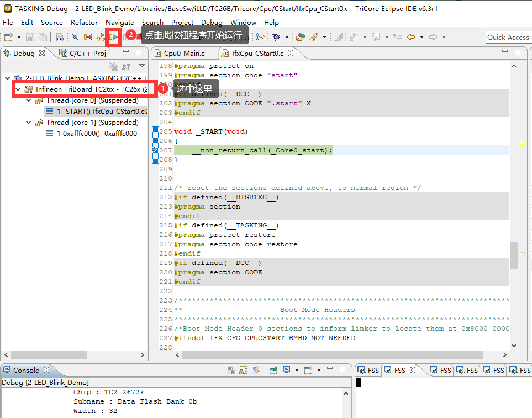Click the Save All toolbar icon
Screen dimensions: 532x418
pos(43,37)
